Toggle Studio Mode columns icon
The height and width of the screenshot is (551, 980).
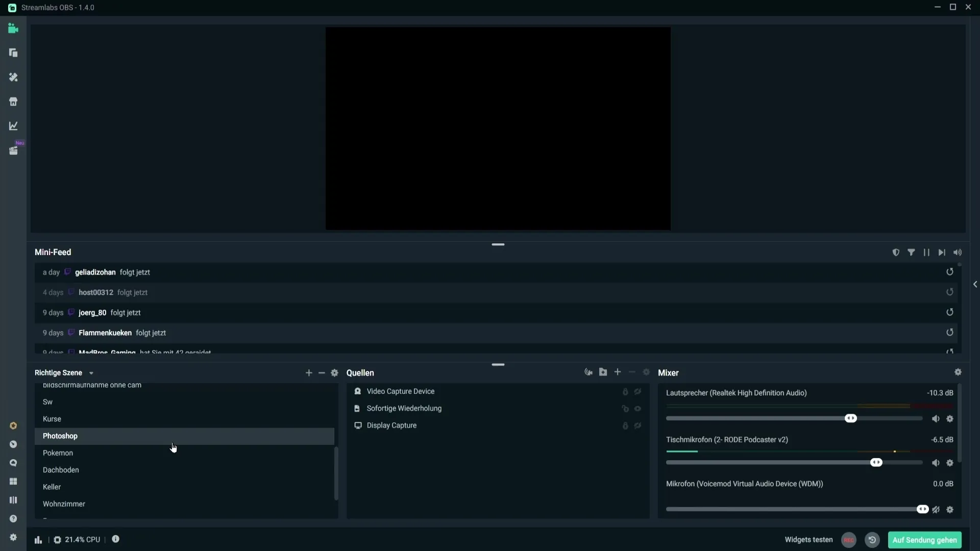coord(13,500)
